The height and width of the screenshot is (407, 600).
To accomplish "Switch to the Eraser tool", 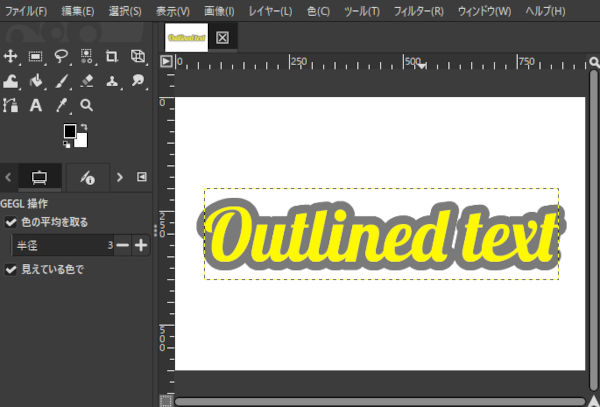I will (x=86, y=81).
